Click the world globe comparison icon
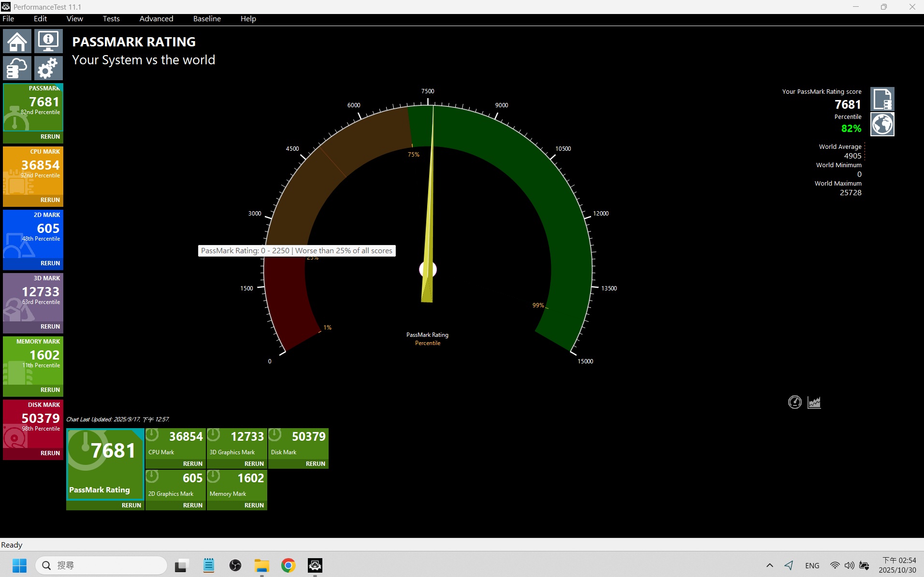The height and width of the screenshot is (577, 924). pos(882,124)
